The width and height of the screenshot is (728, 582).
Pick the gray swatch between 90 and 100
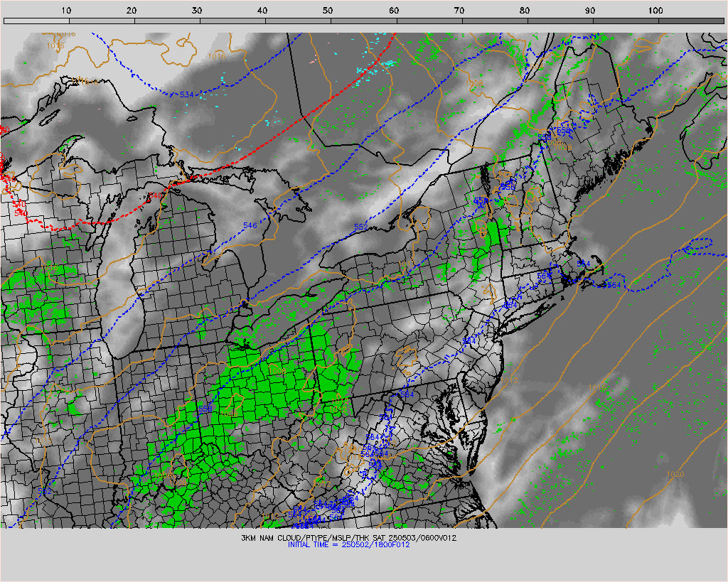click(626, 21)
